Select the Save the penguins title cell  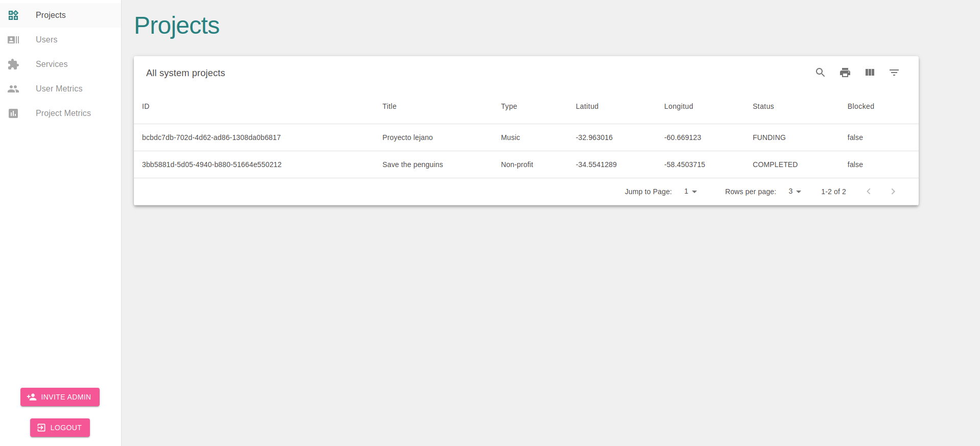point(413,165)
